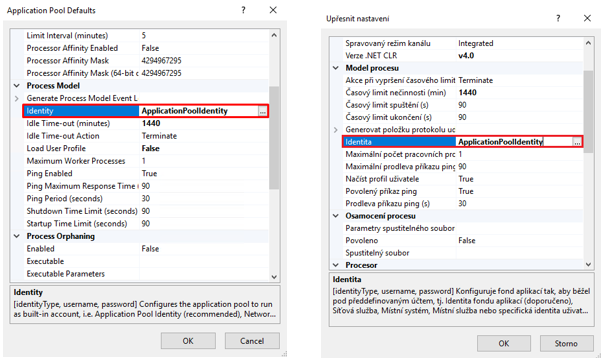The image size is (604, 360).
Task: Select Executable Parameters row
Action: click(x=146, y=274)
